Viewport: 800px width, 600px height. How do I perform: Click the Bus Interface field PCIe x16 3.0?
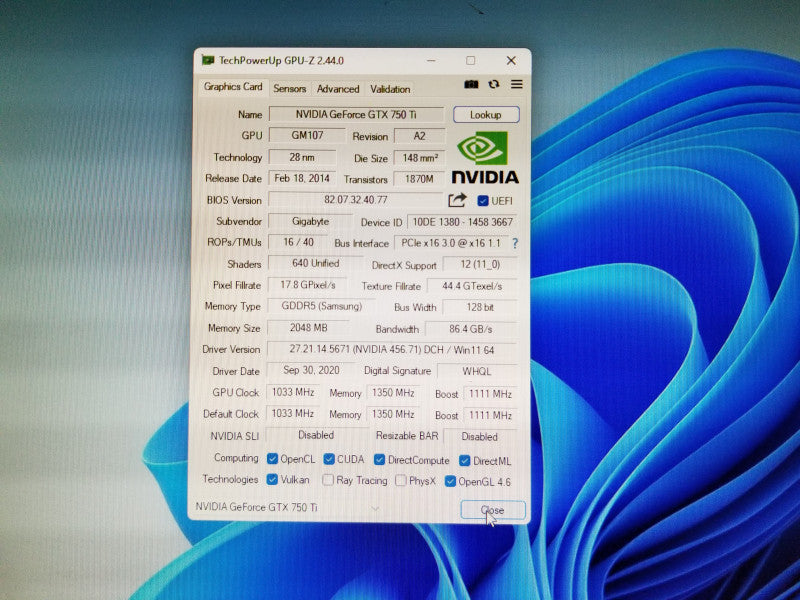click(451, 243)
